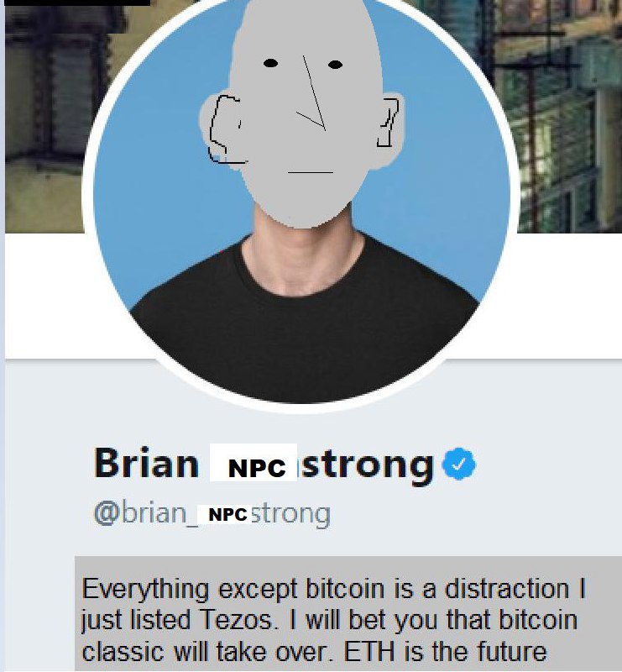Click the NPC label in display name
622x672 pixels.
click(256, 467)
